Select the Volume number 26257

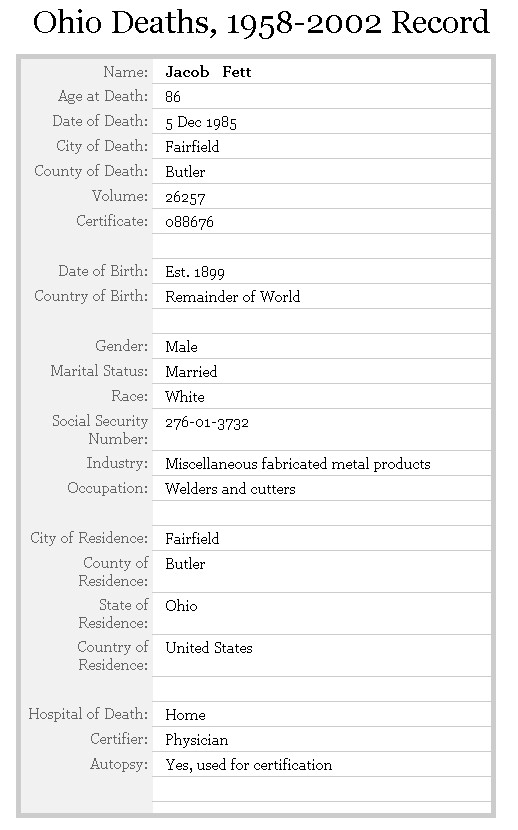(x=185, y=197)
